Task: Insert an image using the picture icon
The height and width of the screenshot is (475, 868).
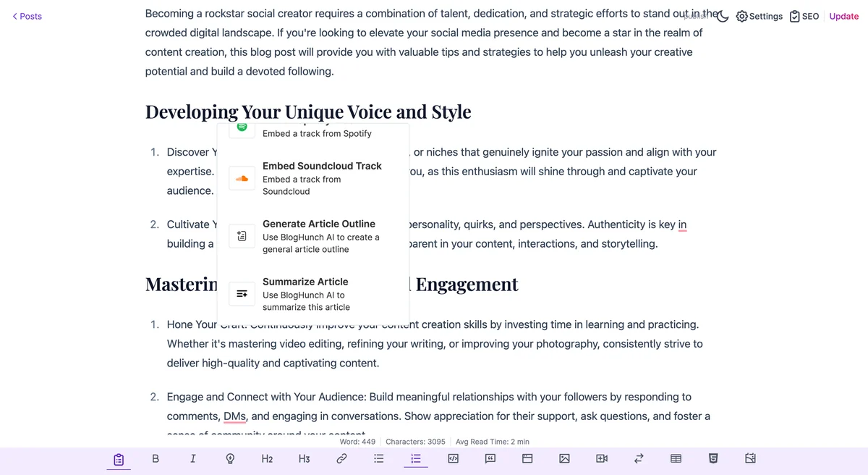Action: tap(564, 458)
